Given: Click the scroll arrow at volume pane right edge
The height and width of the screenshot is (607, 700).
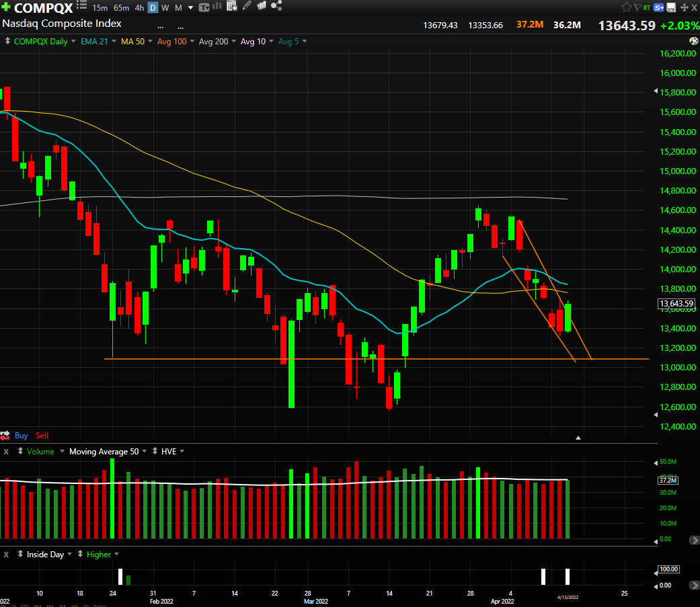Looking at the screenshot, I should (x=694, y=540).
